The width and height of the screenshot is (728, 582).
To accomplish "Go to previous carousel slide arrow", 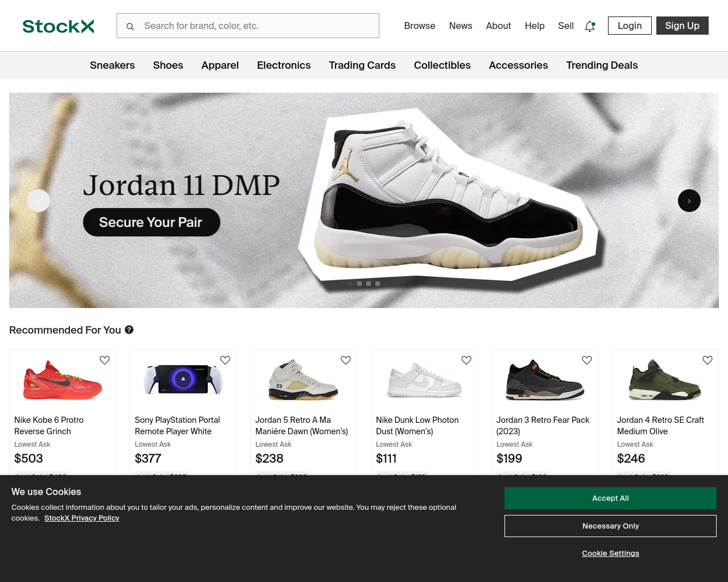I will click(39, 201).
